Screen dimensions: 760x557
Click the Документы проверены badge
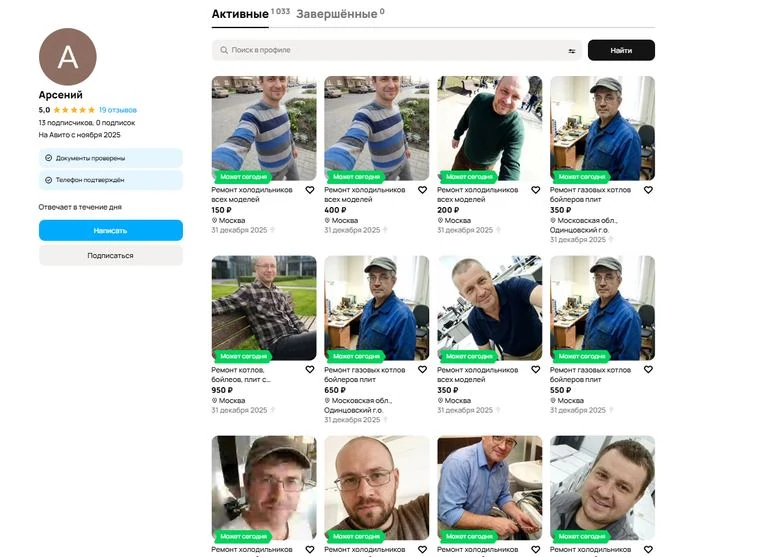tap(111, 158)
